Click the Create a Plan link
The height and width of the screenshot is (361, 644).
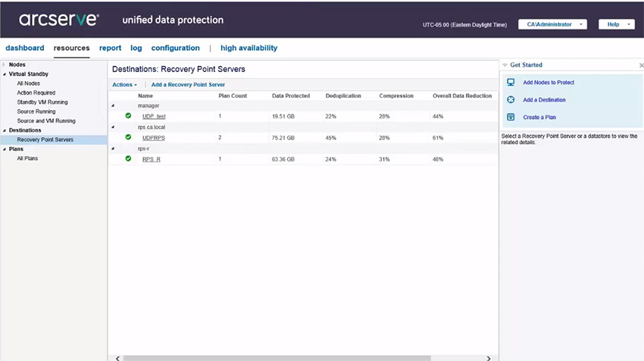[x=539, y=118]
